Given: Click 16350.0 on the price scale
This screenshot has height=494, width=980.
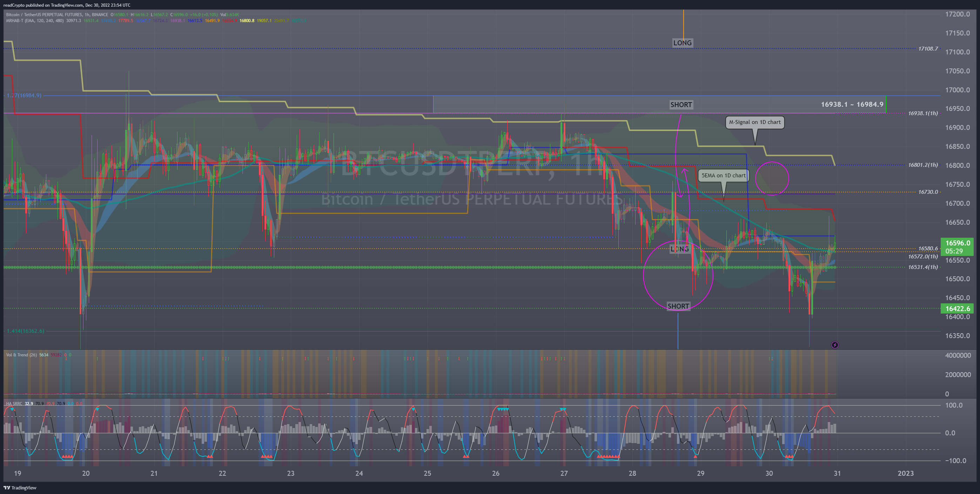Looking at the screenshot, I should [x=958, y=336].
